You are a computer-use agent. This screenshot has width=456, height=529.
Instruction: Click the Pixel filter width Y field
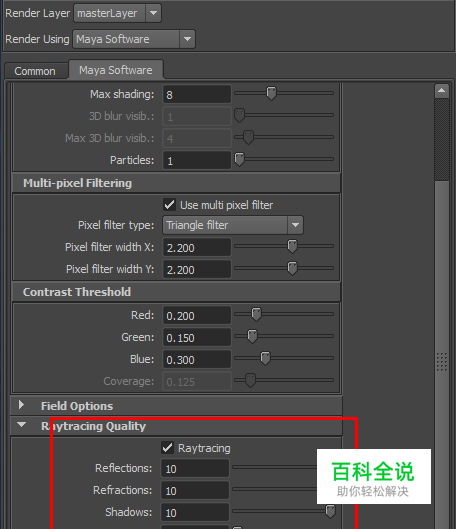[197, 269]
